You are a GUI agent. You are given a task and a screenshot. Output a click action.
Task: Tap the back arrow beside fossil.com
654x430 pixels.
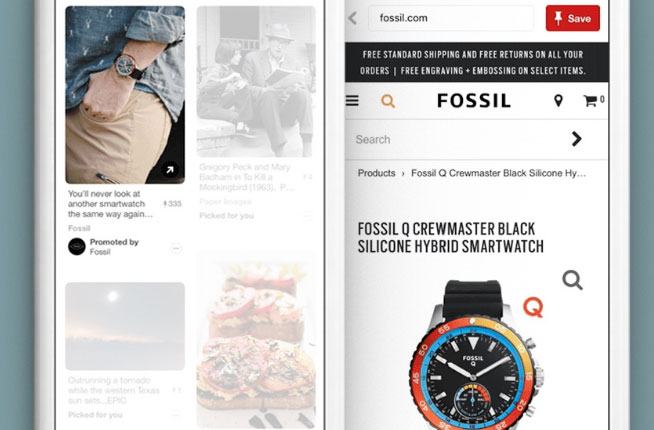tap(353, 18)
